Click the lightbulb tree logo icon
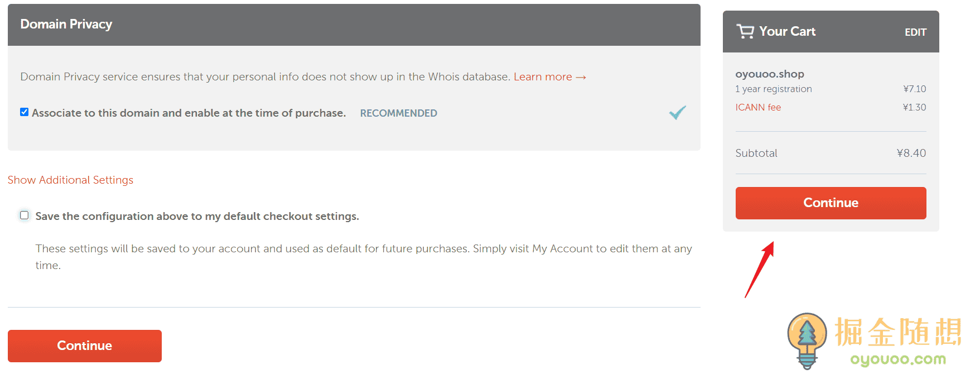Image resolution: width=980 pixels, height=379 pixels. (x=807, y=339)
